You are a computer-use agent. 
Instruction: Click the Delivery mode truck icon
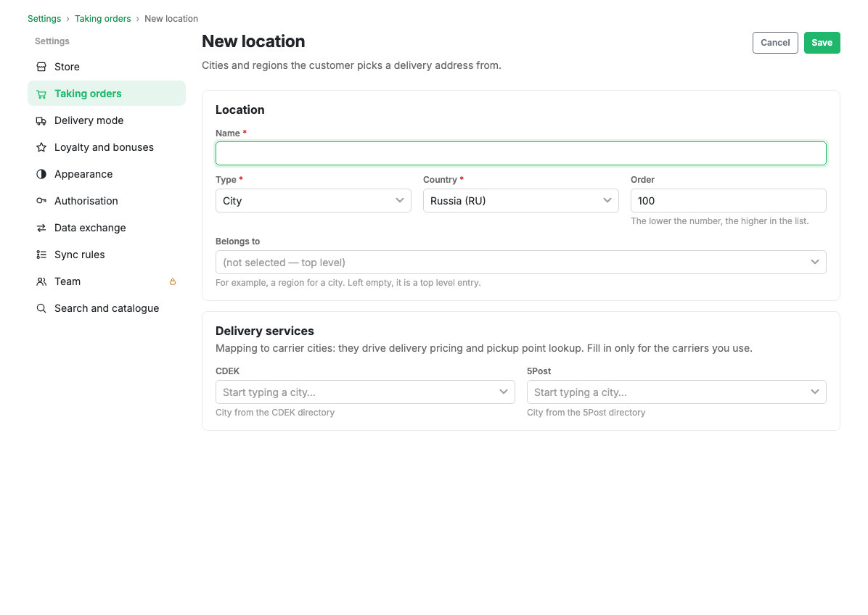point(41,120)
